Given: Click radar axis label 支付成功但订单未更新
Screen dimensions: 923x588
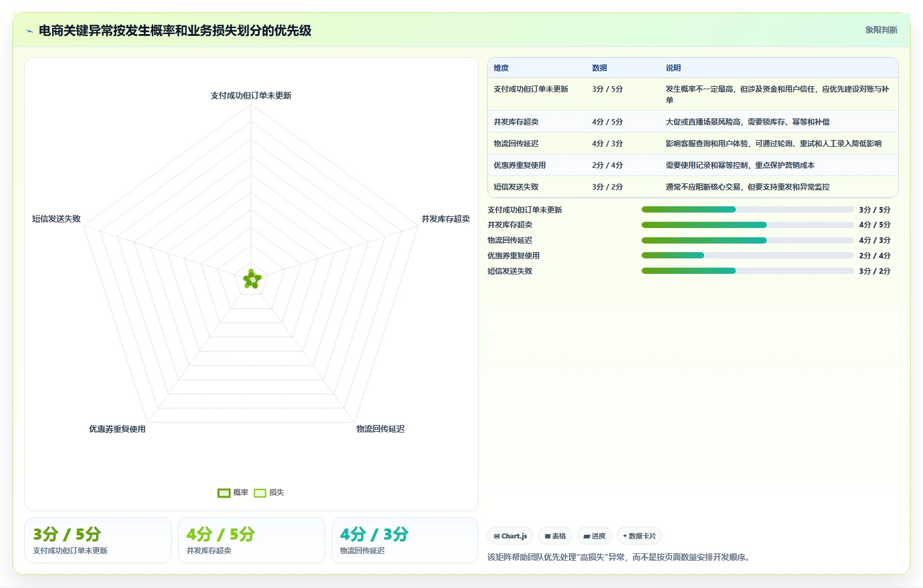Looking at the screenshot, I should tap(251, 95).
